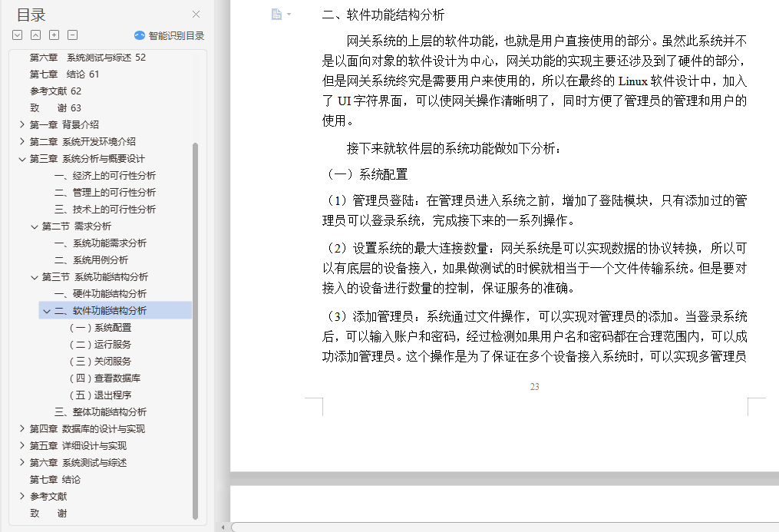
Task: Open 第四章 数据库的设计与实现 chapter text
Action: (x=87, y=429)
